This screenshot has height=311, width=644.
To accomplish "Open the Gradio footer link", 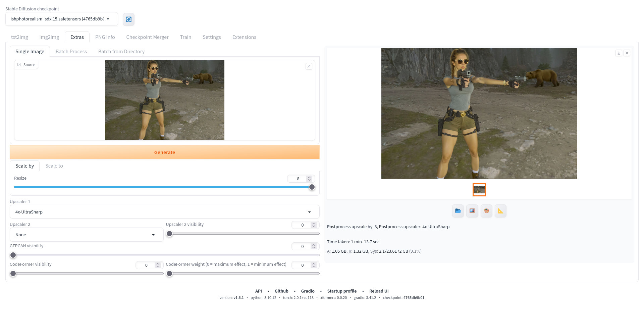I will point(308,291).
